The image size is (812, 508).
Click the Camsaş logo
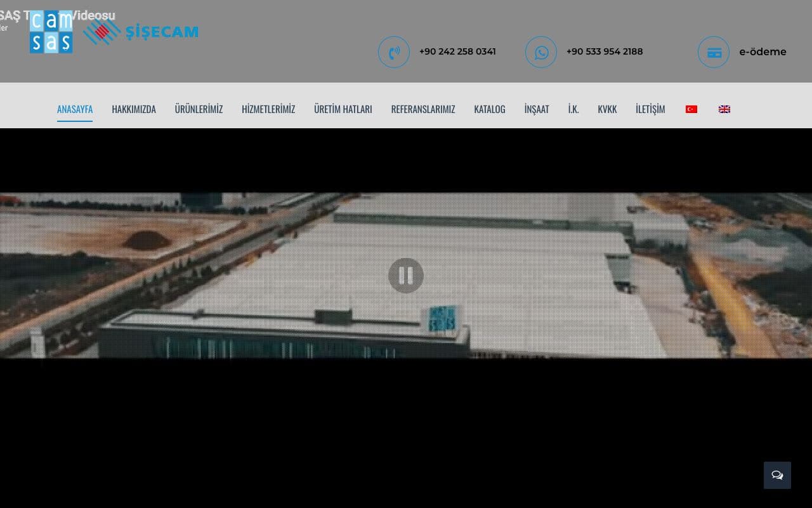pos(51,32)
